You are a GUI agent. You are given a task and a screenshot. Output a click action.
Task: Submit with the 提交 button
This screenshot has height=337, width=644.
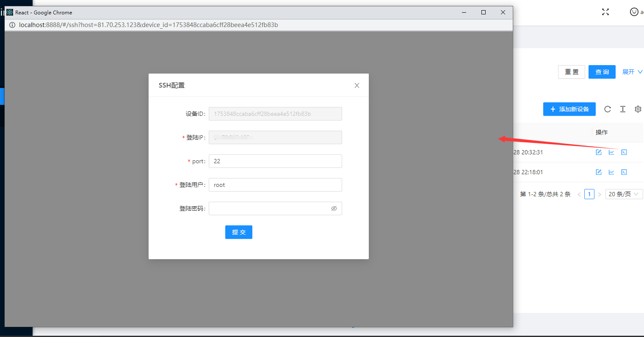(x=239, y=232)
